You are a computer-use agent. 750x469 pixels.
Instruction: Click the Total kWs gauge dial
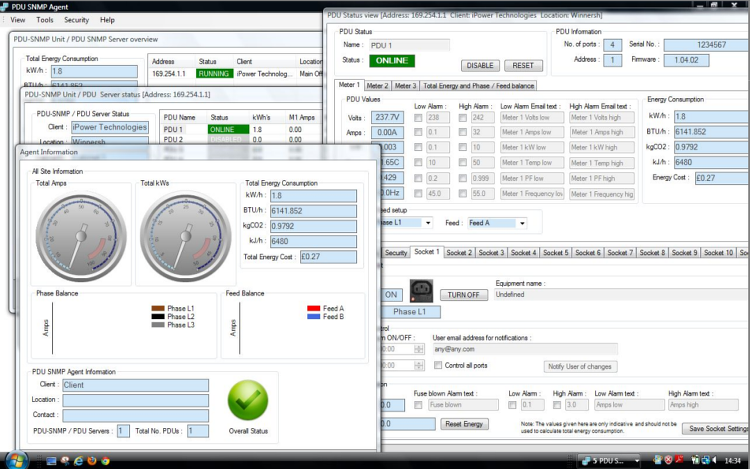pos(186,236)
